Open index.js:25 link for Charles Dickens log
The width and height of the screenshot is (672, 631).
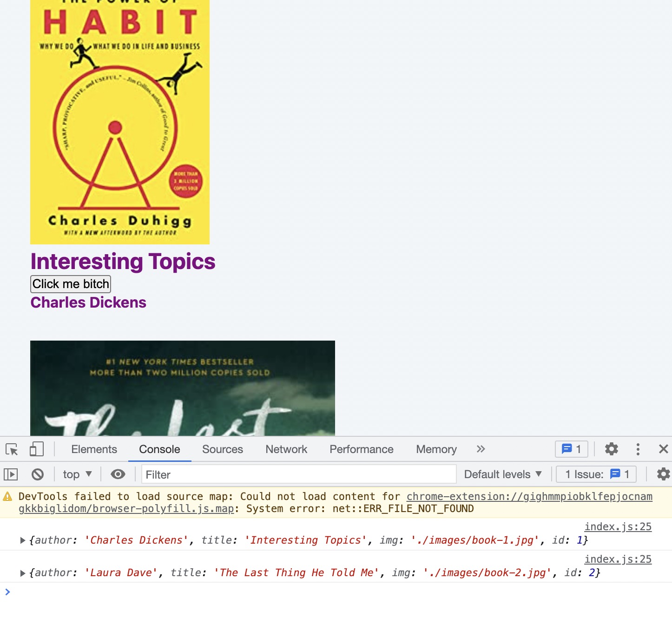coord(618,526)
